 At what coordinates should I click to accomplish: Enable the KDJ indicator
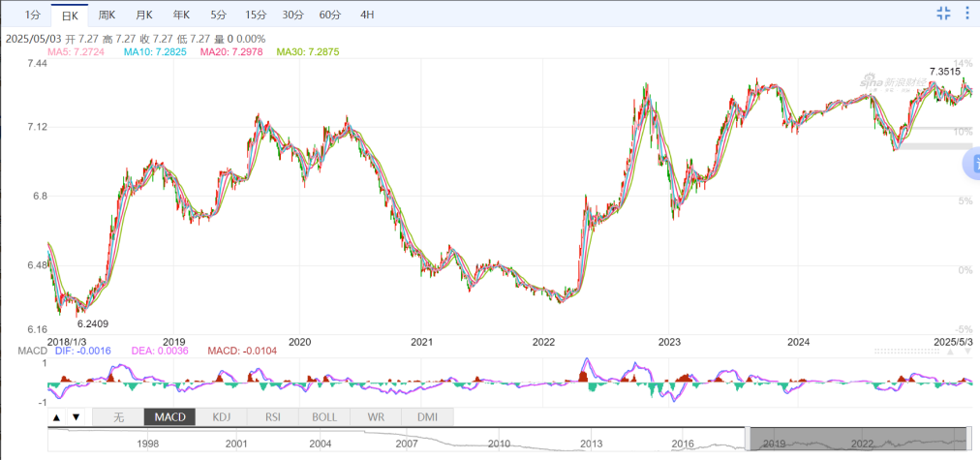(x=222, y=417)
